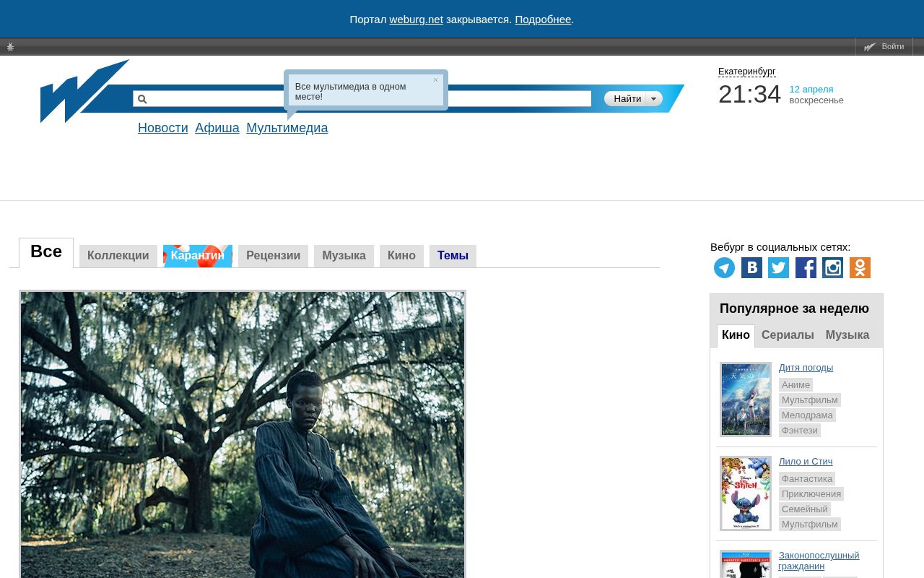
Task: Open the Дитя погоды movie link
Action: [806, 368]
